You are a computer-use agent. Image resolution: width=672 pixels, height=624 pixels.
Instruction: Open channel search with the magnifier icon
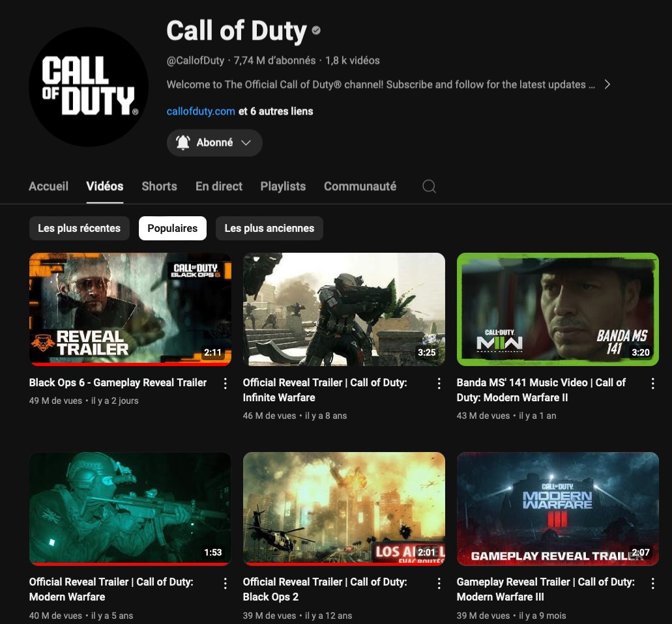tap(429, 186)
